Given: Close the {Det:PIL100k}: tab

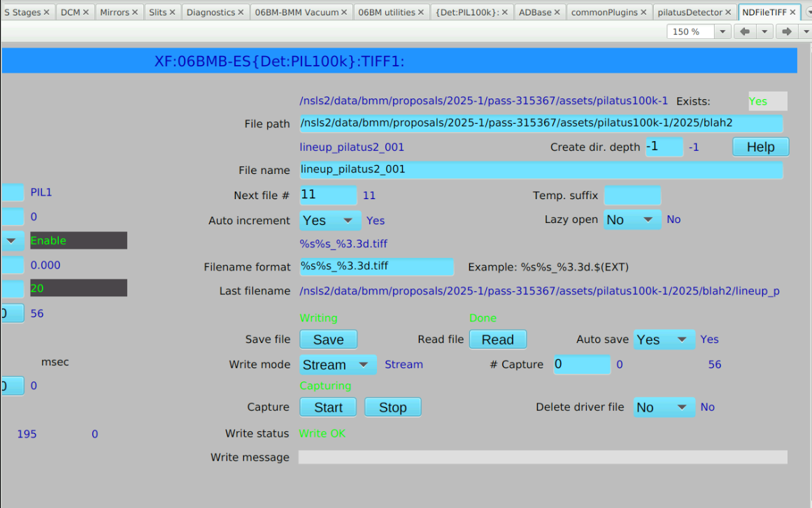Looking at the screenshot, I should pyautogui.click(x=505, y=12).
